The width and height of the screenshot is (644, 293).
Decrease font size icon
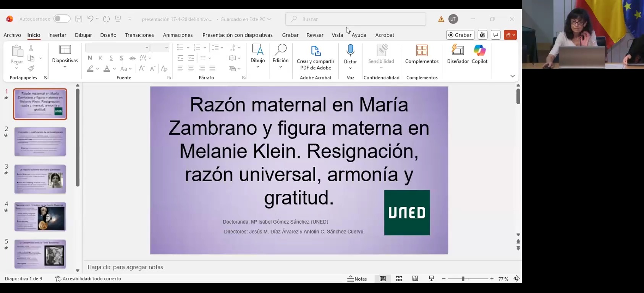click(x=152, y=69)
